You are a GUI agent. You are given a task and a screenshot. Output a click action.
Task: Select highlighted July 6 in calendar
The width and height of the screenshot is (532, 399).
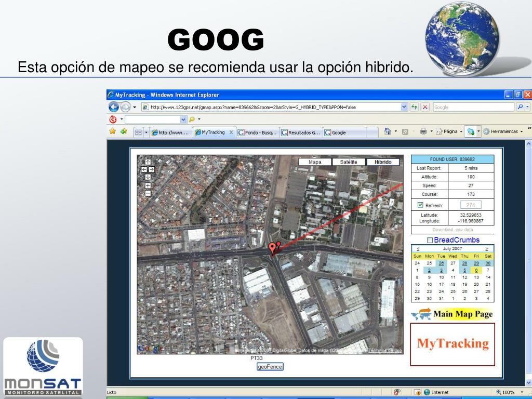(x=476, y=270)
